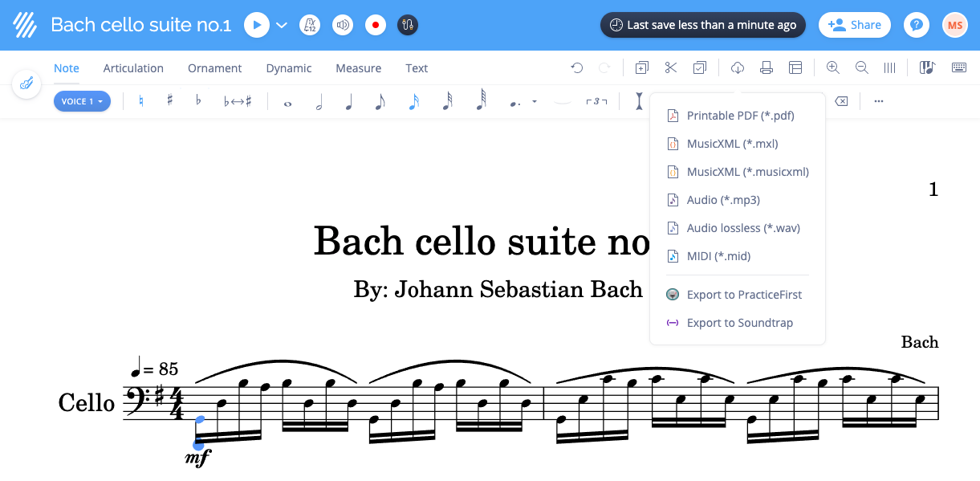980x481 pixels.
Task: Open the VOICE 1 dropdown
Action: tap(82, 101)
